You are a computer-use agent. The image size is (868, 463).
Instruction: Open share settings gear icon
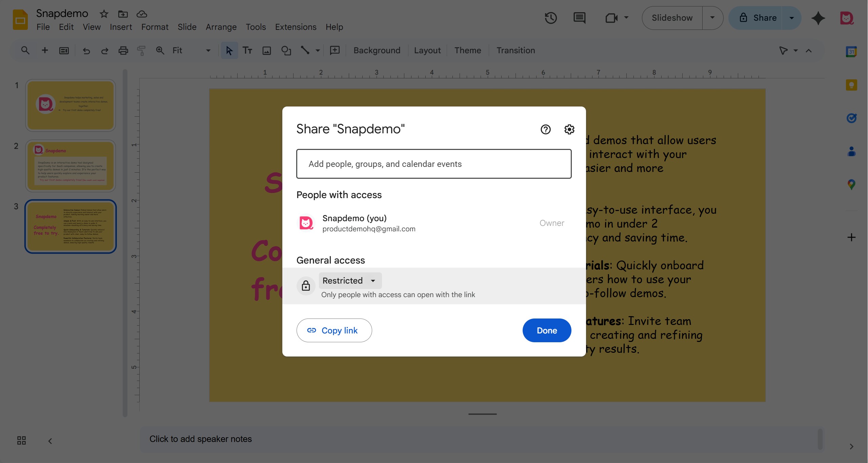click(569, 129)
